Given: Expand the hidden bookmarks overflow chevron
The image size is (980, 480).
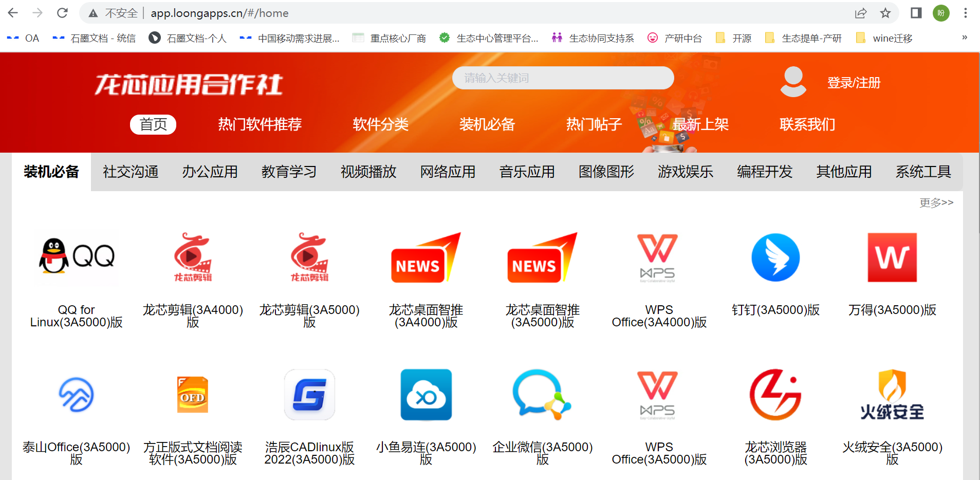Looking at the screenshot, I should click(965, 38).
